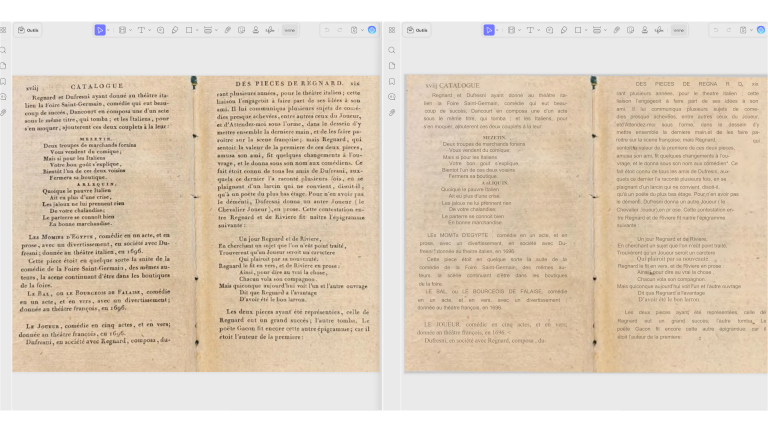Click the text field form tool, left window
The width and height of the screenshot is (768, 432).
click(208, 30)
